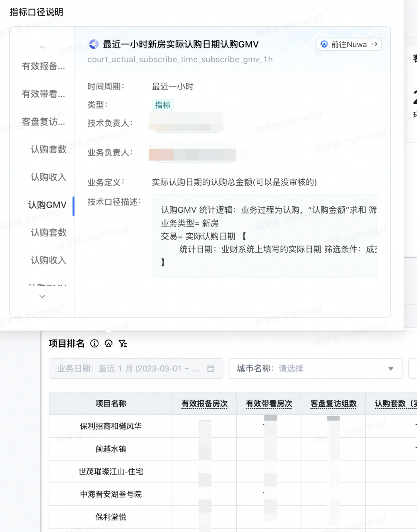
Task: Click the up chevron in metric list
Action: [42, 47]
